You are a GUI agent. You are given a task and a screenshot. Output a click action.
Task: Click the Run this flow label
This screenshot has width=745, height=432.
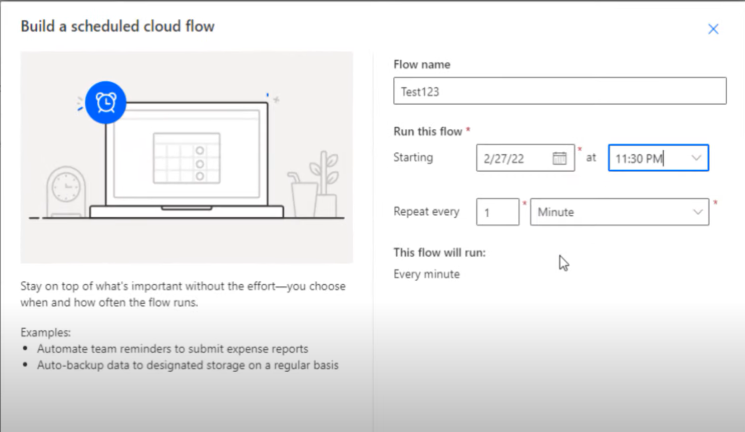click(428, 132)
